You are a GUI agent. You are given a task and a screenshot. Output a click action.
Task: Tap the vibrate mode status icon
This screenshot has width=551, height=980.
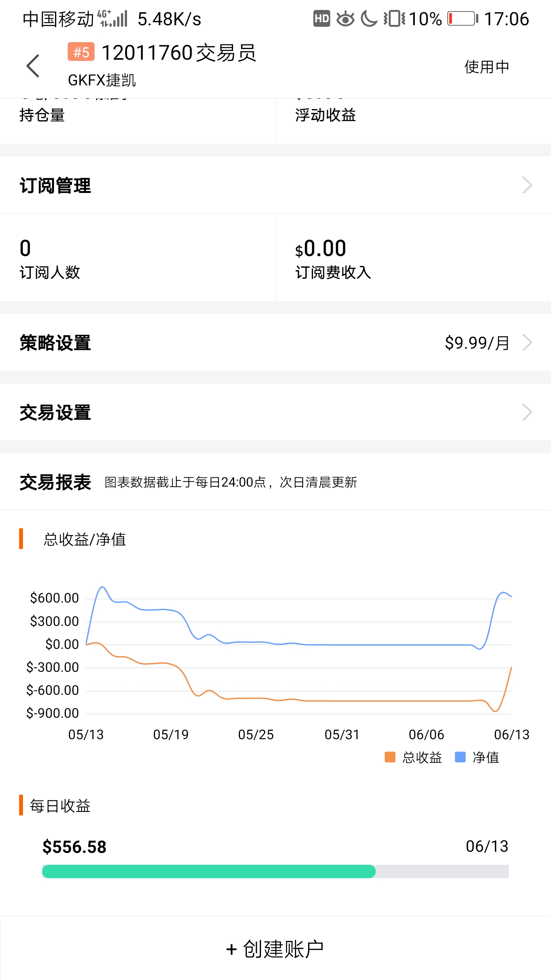pyautogui.click(x=394, y=19)
